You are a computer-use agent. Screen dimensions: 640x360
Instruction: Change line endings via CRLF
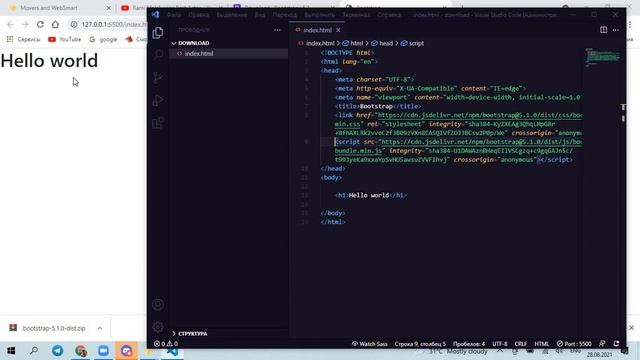[520, 344]
